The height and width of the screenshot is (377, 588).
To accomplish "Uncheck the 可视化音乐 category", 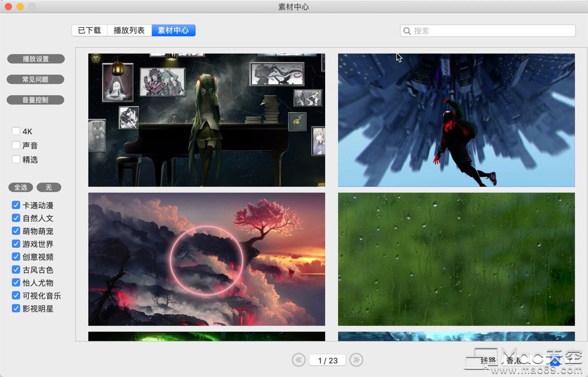I will pos(16,295).
